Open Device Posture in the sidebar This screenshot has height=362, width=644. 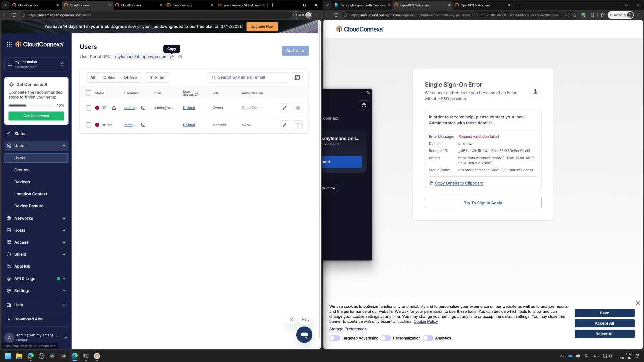click(36, 206)
